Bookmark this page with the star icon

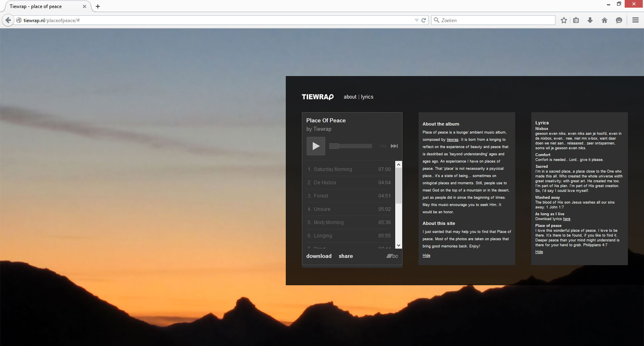click(564, 20)
